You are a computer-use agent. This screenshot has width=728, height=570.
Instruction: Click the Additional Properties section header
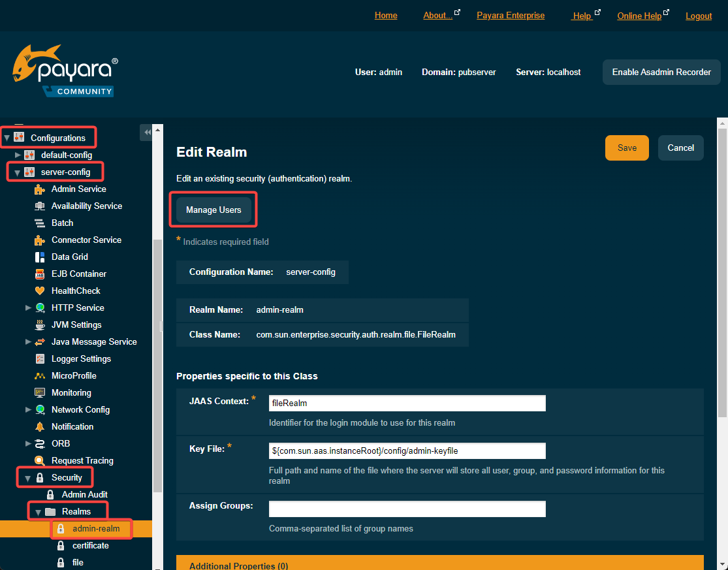pos(439,565)
